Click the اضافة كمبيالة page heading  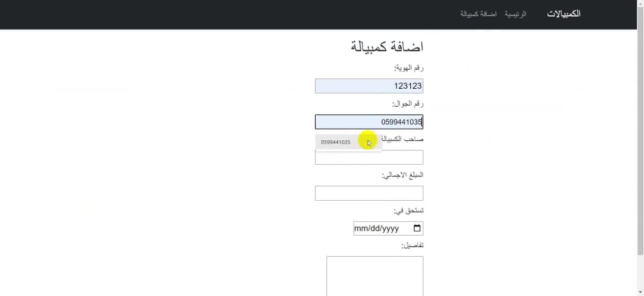click(x=387, y=46)
